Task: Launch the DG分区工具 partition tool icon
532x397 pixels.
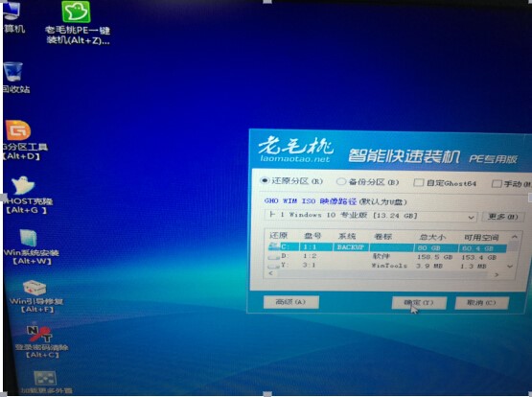Action: (x=24, y=141)
